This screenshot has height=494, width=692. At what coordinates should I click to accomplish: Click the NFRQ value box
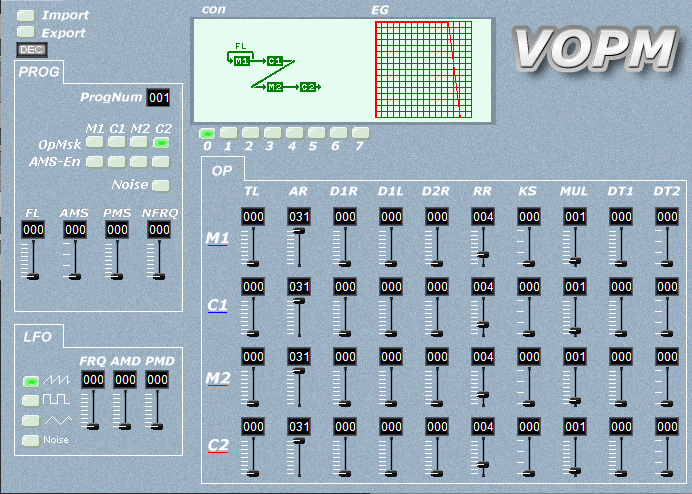tap(159, 230)
